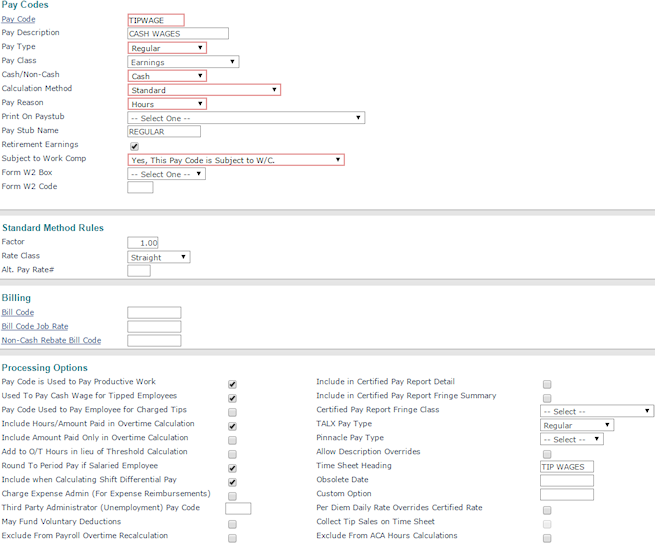Click the Pay Code link label
Image resolution: width=655 pixels, height=544 pixels.
pos(18,19)
